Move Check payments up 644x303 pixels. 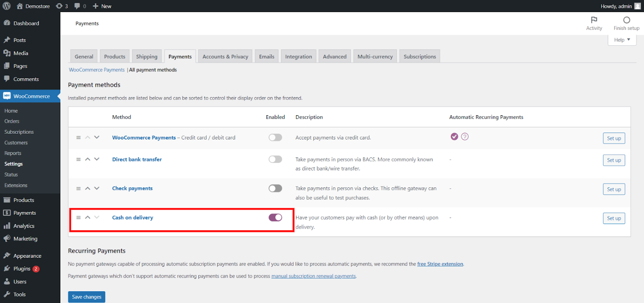coord(88,188)
